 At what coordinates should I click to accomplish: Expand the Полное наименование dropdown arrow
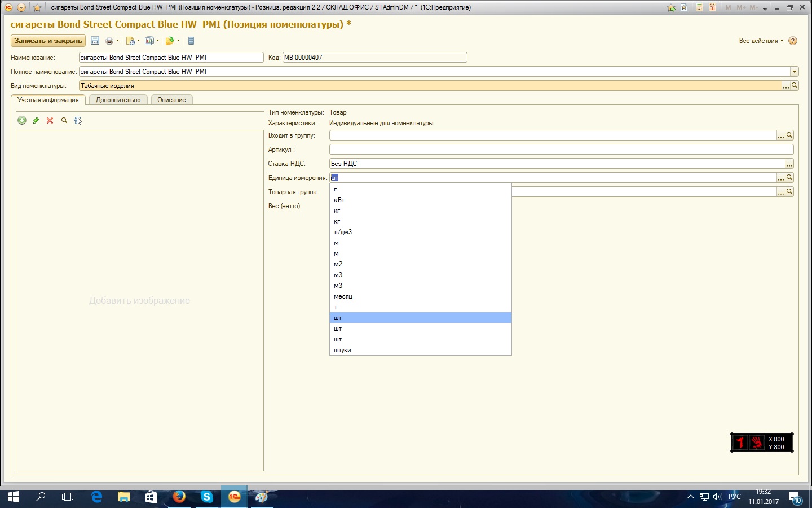tap(795, 72)
